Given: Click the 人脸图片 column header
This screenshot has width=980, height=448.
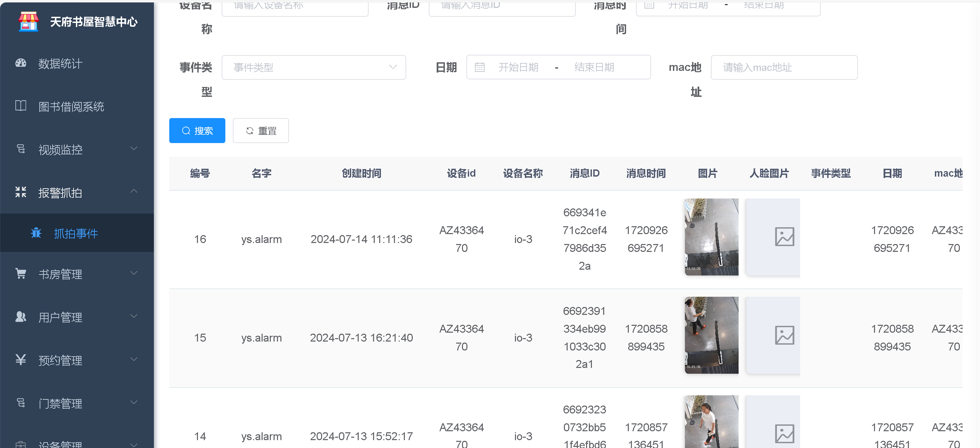Looking at the screenshot, I should pos(769,173).
